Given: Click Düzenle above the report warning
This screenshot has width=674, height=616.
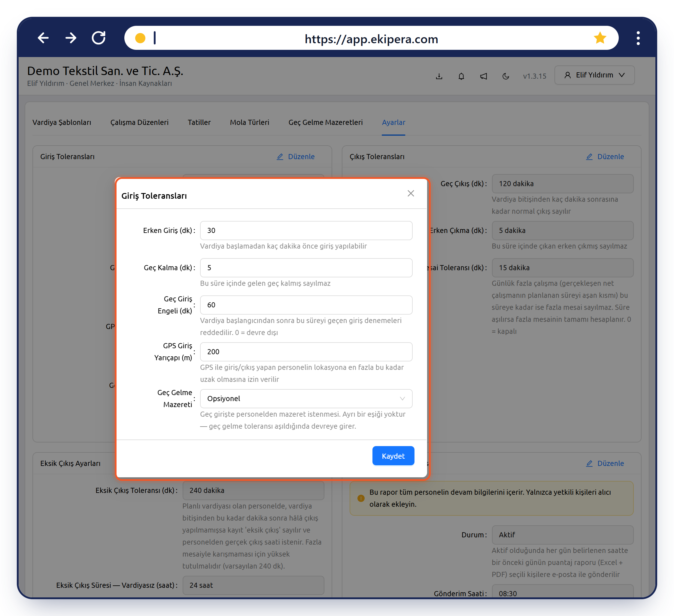Looking at the screenshot, I should click(x=605, y=463).
